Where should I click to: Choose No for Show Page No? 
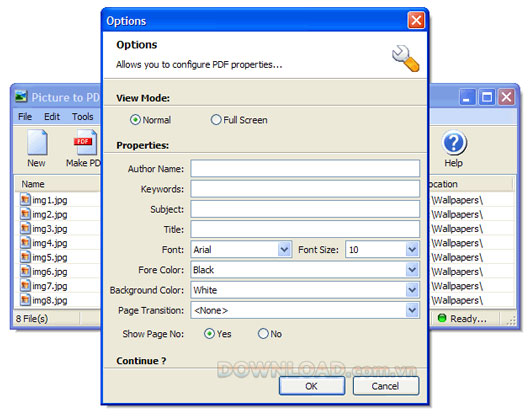pyautogui.click(x=263, y=334)
